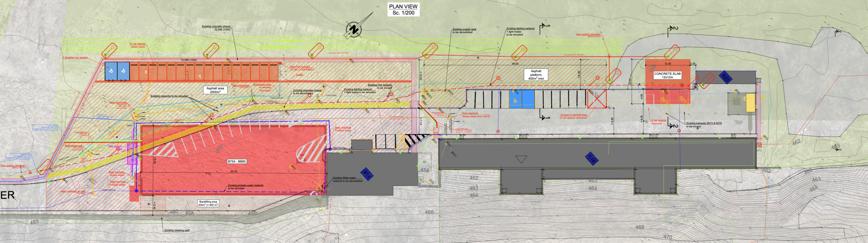The image size is (868, 243).
Task: Select the blue diamond marker labeled 911
Action: [x=367, y=174]
